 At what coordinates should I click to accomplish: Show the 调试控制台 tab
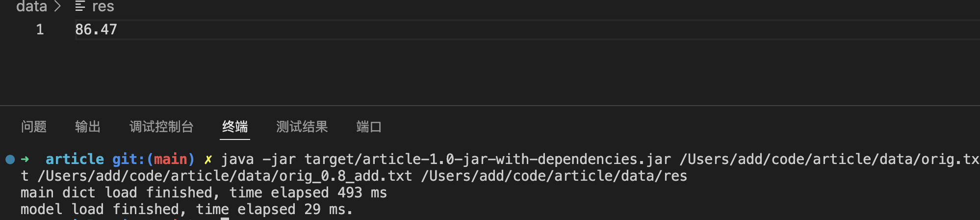pos(161,127)
